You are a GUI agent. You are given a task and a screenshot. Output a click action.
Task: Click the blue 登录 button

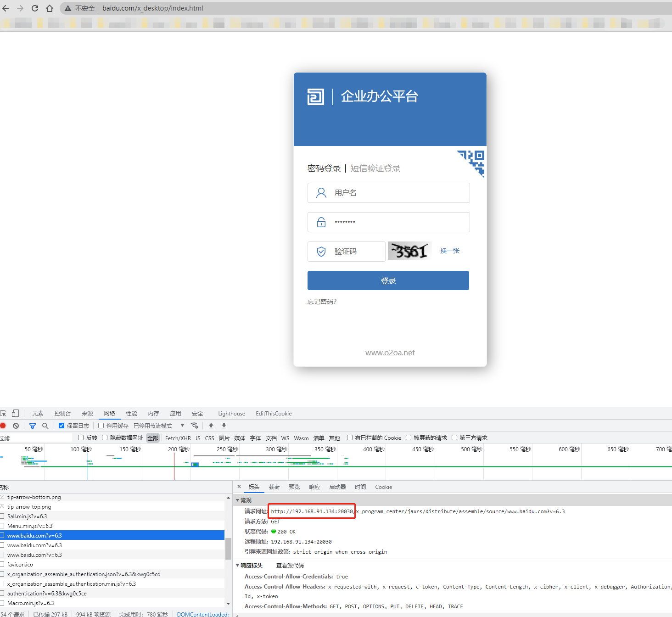(x=388, y=280)
